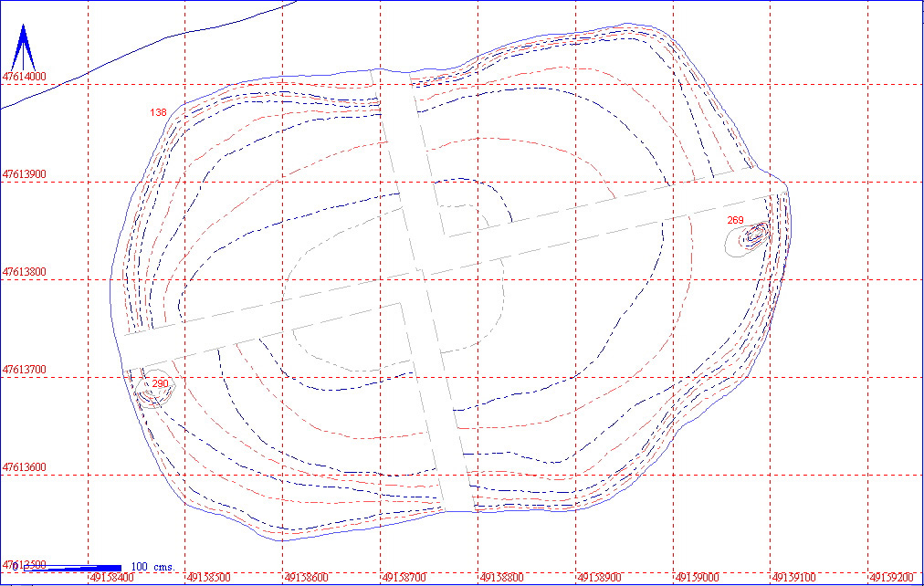Select easting label 49159200
Screen dimensions: 924x586
click(892, 578)
